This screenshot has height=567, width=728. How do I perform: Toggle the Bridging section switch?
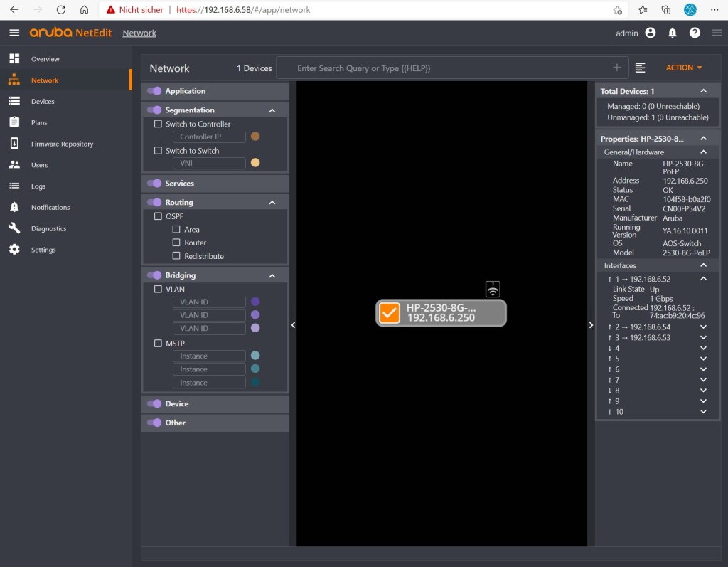click(154, 275)
